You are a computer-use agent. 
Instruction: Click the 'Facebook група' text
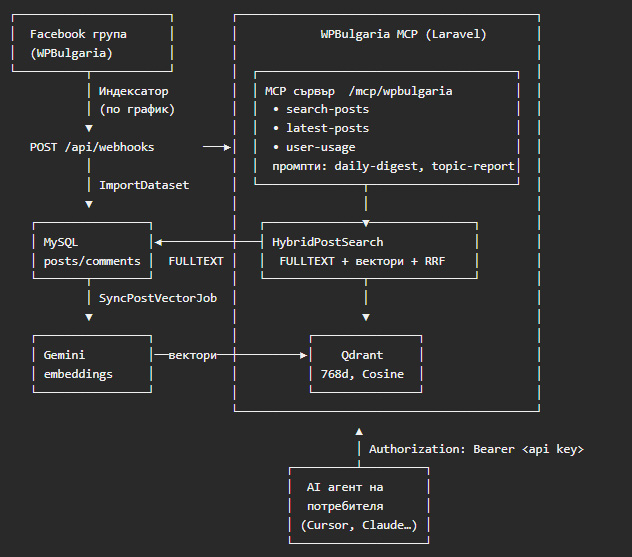[x=78, y=34]
